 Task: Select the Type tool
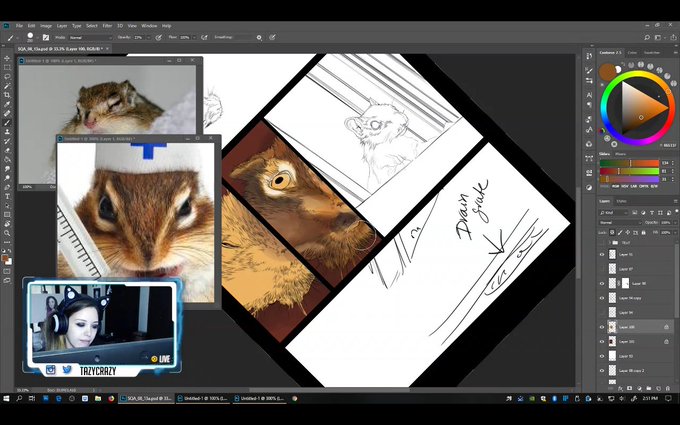click(7, 196)
